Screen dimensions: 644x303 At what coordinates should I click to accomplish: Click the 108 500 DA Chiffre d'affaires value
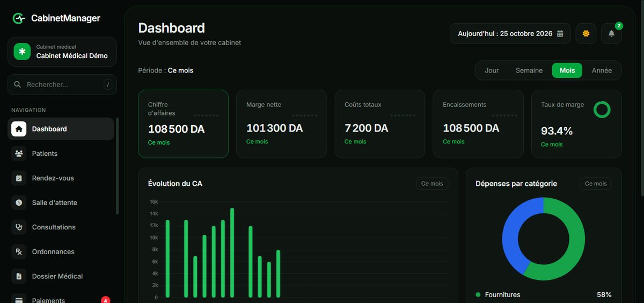(176, 129)
